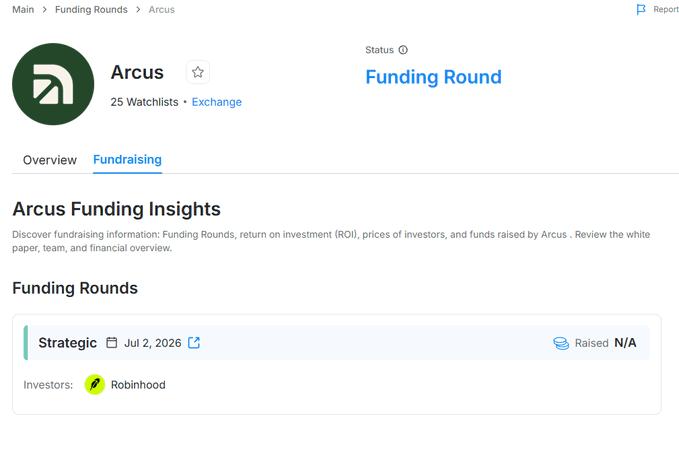Click the Arcus round green logo
The width and height of the screenshot is (679, 466).
click(x=53, y=84)
